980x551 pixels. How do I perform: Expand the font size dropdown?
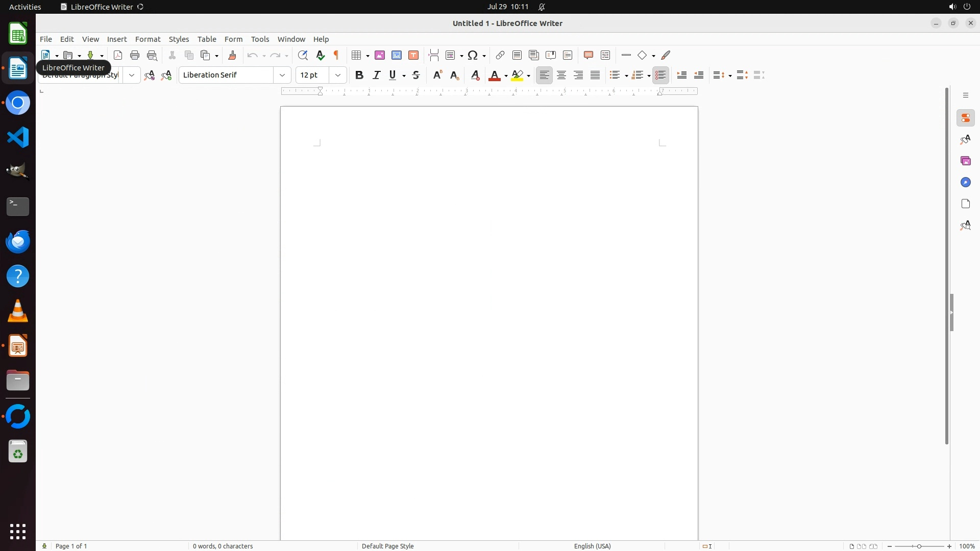click(x=338, y=75)
